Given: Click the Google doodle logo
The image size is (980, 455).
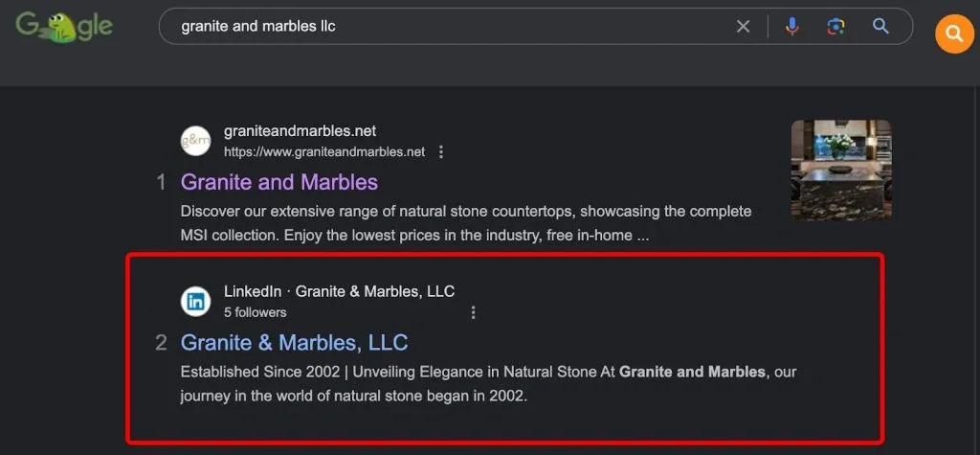Looking at the screenshot, I should (x=64, y=27).
